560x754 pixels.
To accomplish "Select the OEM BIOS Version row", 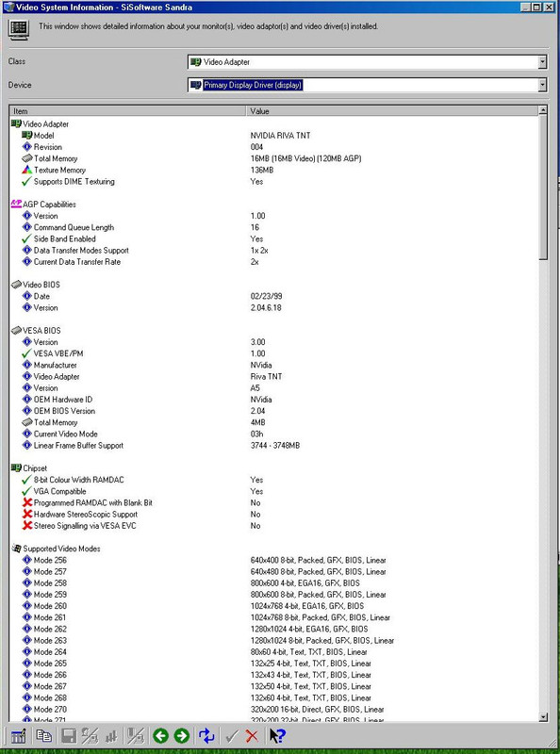I will pos(273,411).
